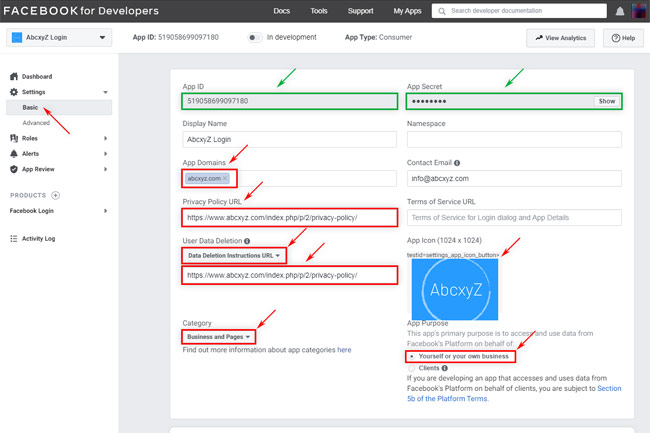Open Section 5b of the Platform Terms link

(x=514, y=394)
